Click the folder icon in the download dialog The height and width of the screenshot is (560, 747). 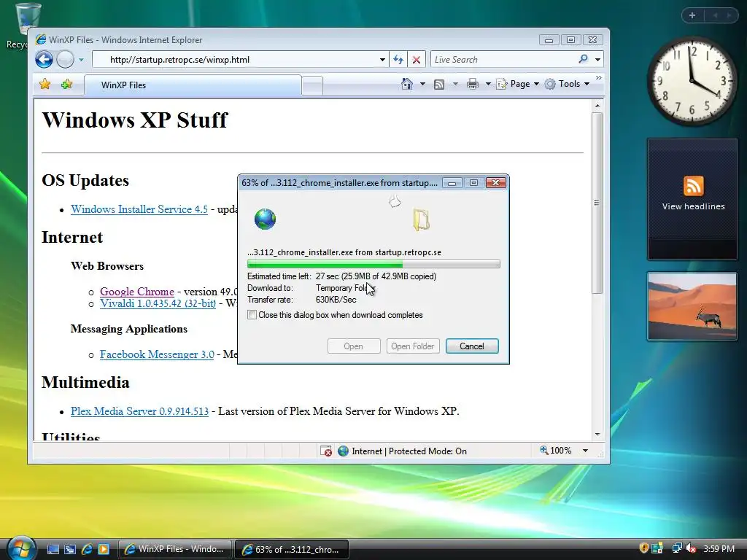(421, 220)
